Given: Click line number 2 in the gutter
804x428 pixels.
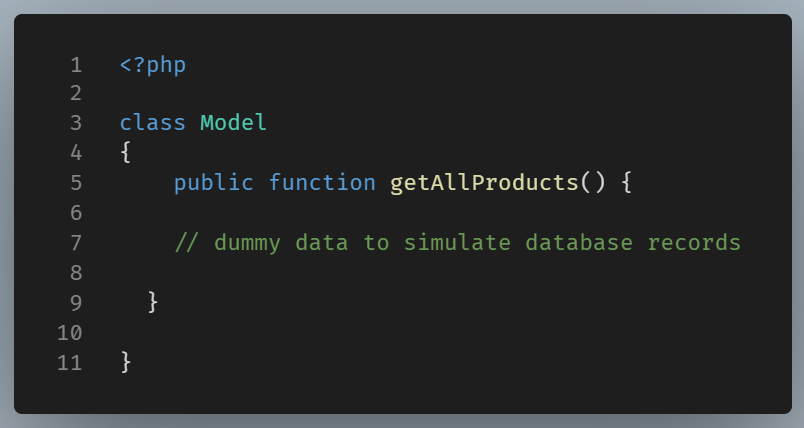Looking at the screenshot, I should (x=76, y=94).
